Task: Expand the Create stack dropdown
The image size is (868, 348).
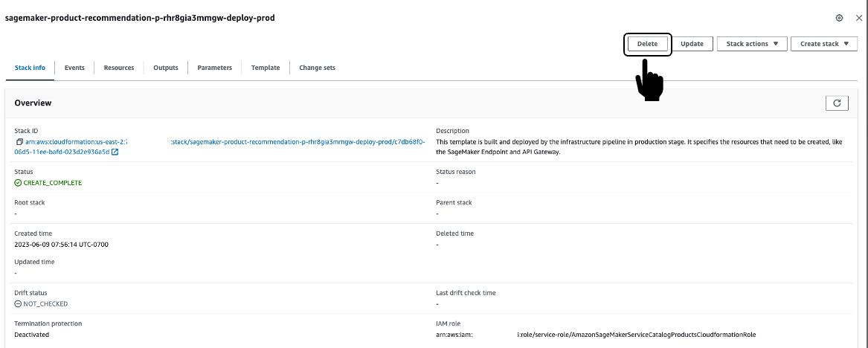Action: pos(824,44)
